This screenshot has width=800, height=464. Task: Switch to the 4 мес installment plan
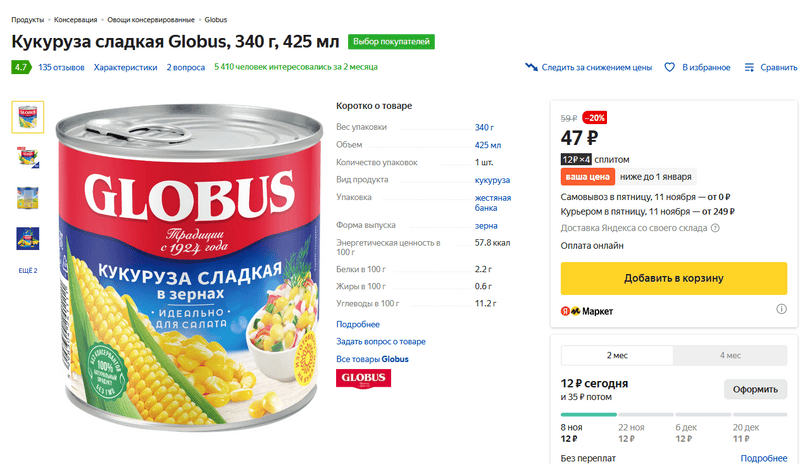tap(729, 355)
